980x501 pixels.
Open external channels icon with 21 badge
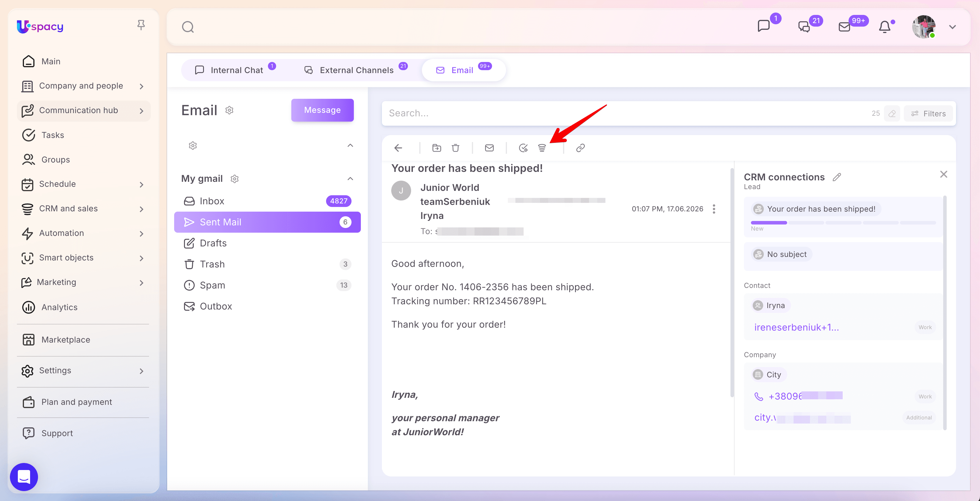click(804, 27)
